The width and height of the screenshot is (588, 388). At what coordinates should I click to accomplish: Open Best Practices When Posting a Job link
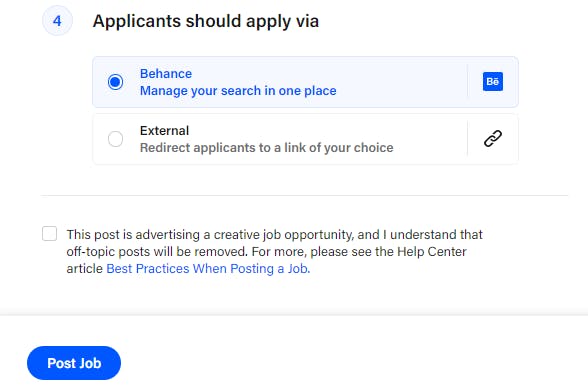coord(208,268)
